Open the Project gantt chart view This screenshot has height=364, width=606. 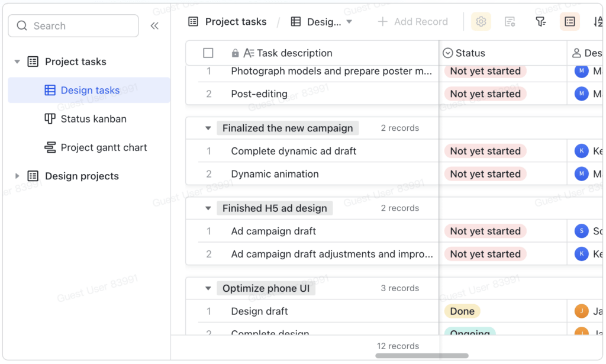click(104, 147)
